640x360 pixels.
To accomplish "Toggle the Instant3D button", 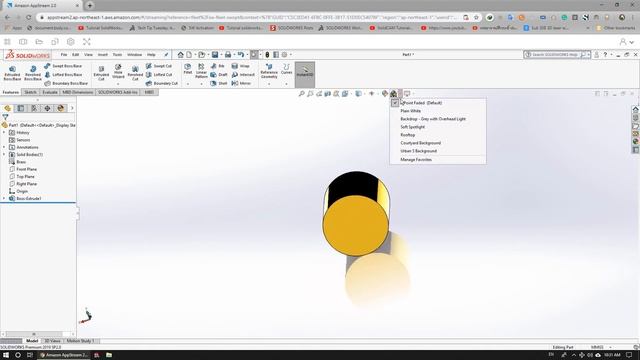I will click(x=305, y=74).
